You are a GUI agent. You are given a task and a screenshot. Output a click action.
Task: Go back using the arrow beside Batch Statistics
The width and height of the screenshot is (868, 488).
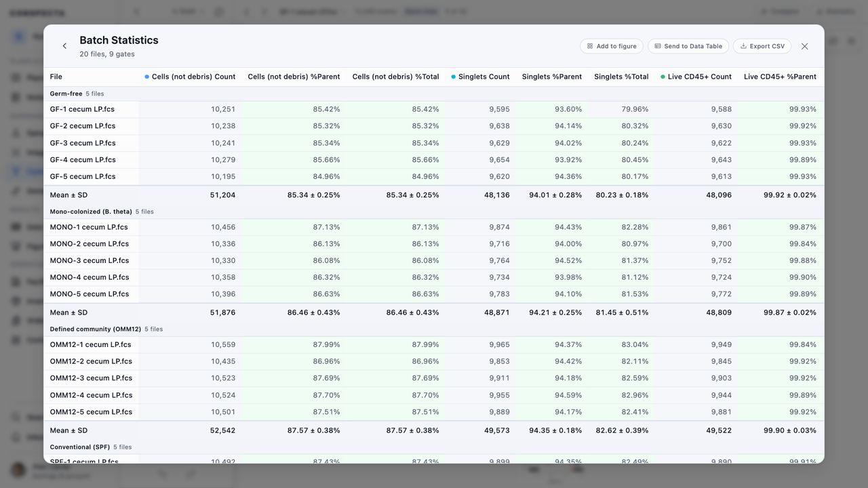[64, 46]
